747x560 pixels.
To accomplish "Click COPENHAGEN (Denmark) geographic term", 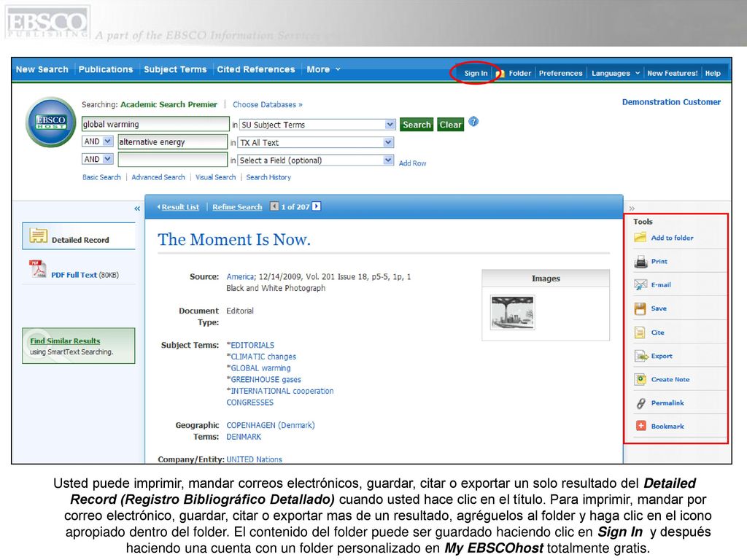I will coord(271,425).
